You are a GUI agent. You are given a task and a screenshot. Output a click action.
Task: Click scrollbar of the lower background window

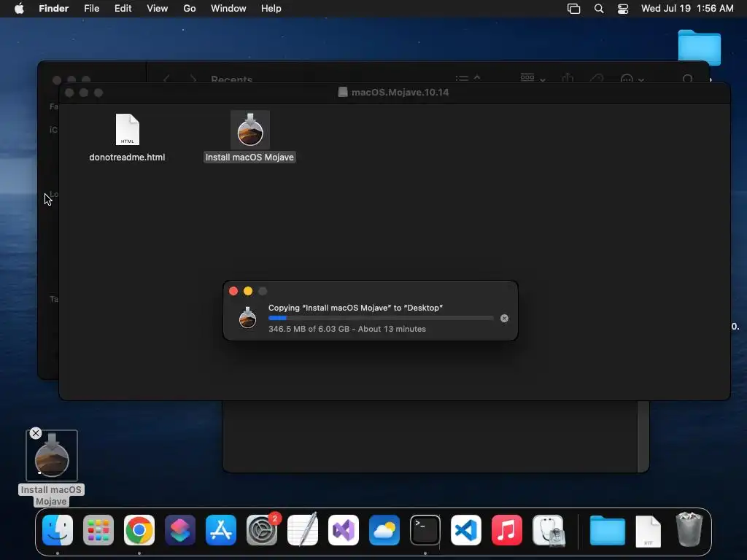click(643, 436)
